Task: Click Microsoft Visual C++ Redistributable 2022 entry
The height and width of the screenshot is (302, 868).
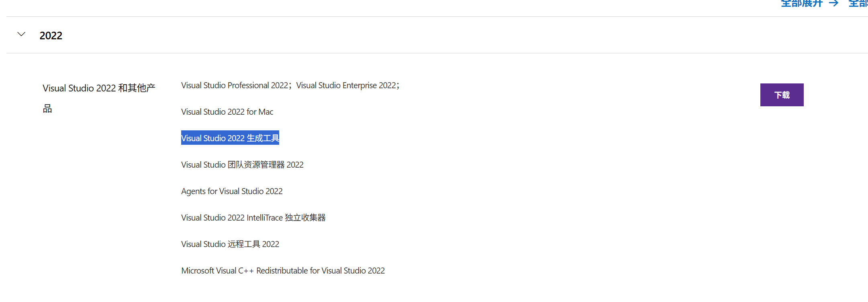Action: tap(283, 271)
